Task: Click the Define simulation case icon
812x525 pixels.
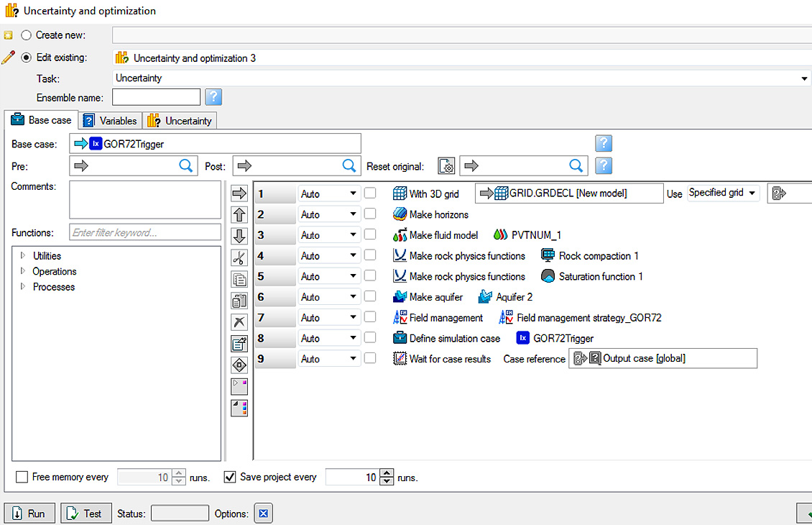Action: pyautogui.click(x=400, y=338)
